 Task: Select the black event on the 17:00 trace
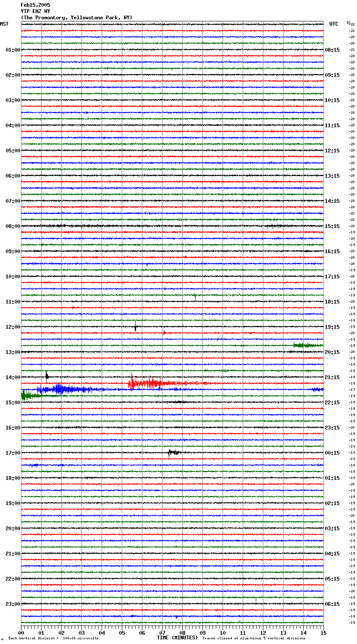click(174, 453)
